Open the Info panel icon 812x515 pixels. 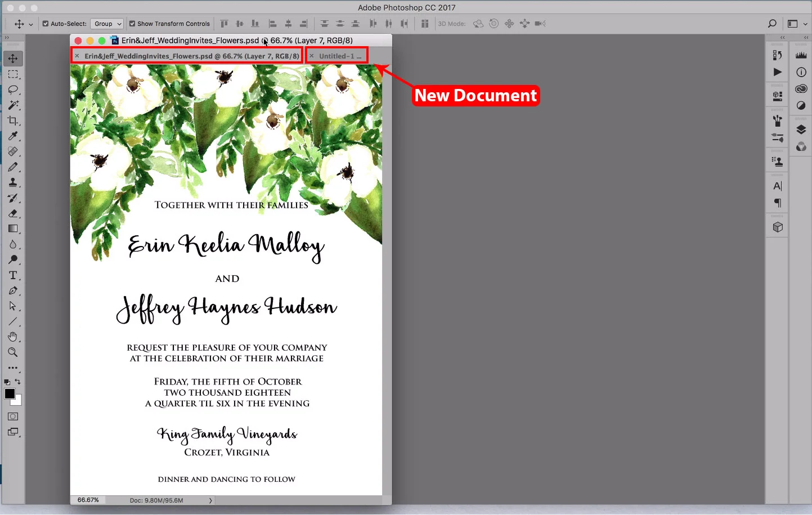pyautogui.click(x=801, y=72)
